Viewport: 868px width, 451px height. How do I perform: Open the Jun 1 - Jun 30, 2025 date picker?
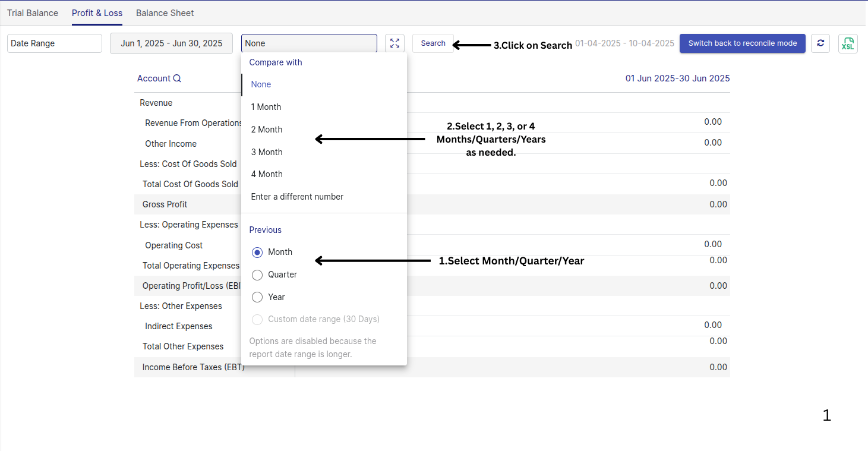171,43
